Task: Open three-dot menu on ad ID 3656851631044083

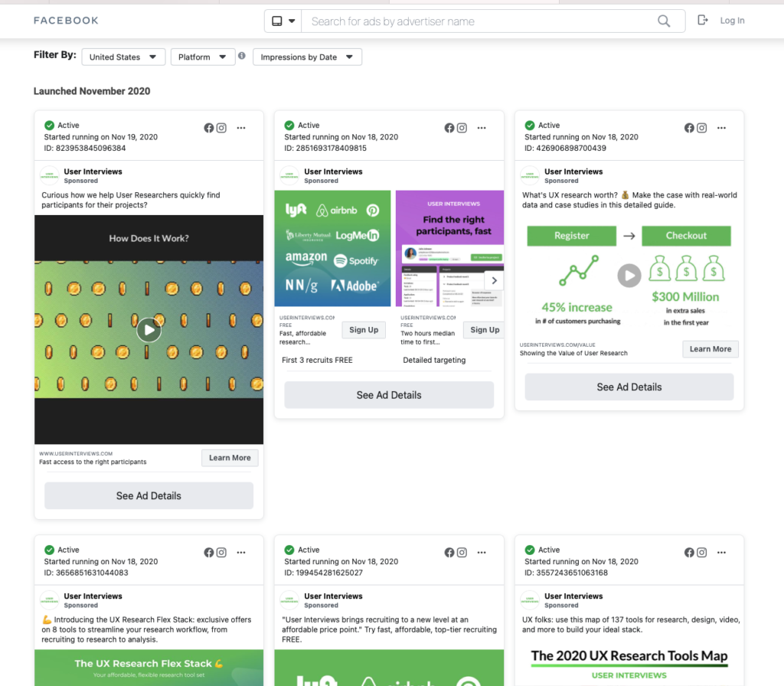Action: (x=241, y=553)
